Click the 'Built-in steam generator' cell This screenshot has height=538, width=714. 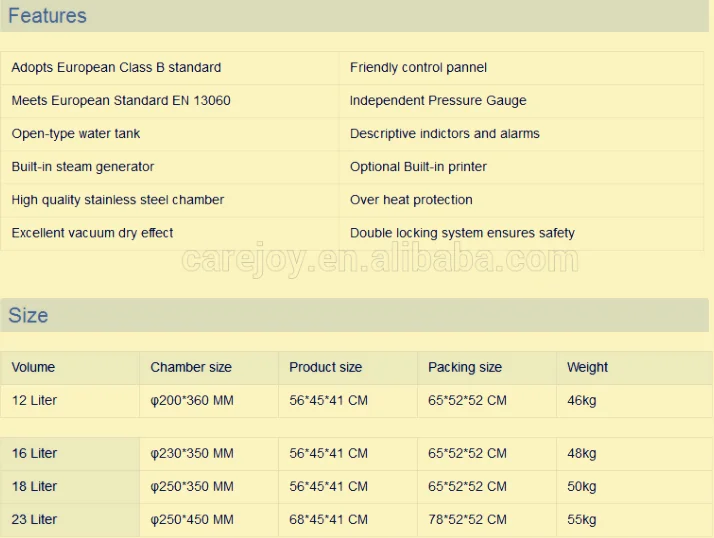point(83,167)
